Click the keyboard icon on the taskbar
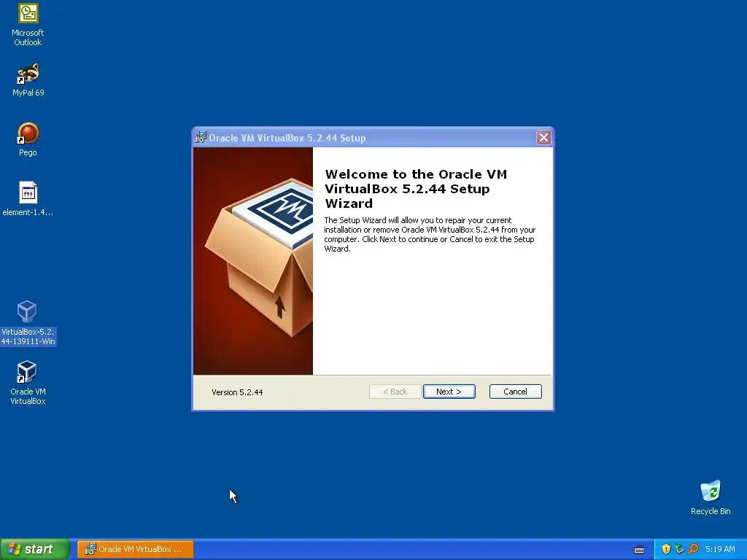747x560 pixels. point(639,550)
